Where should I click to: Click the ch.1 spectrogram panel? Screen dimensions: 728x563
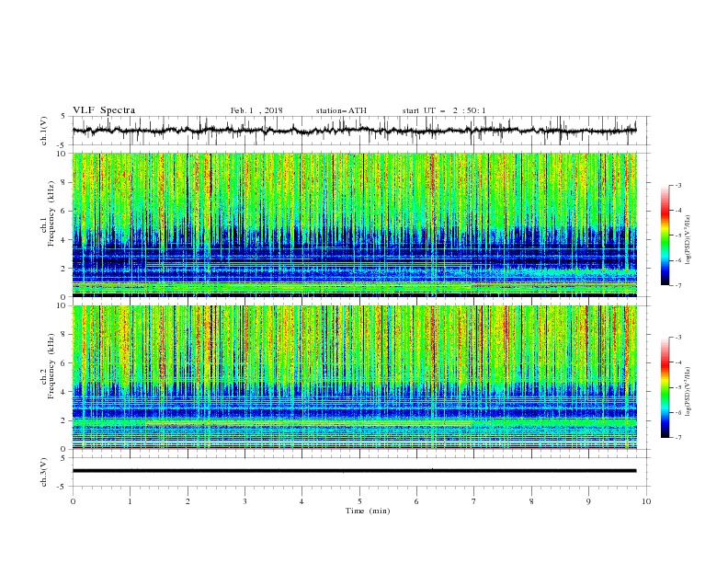click(x=355, y=224)
